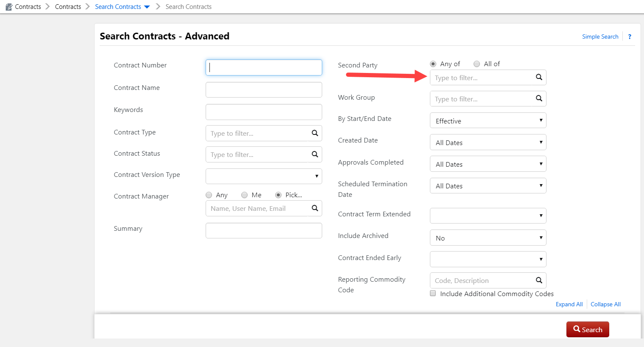Screen dimensions: 644x347
Task: Click the Contract Manager search magnifier icon
Action: click(315, 208)
